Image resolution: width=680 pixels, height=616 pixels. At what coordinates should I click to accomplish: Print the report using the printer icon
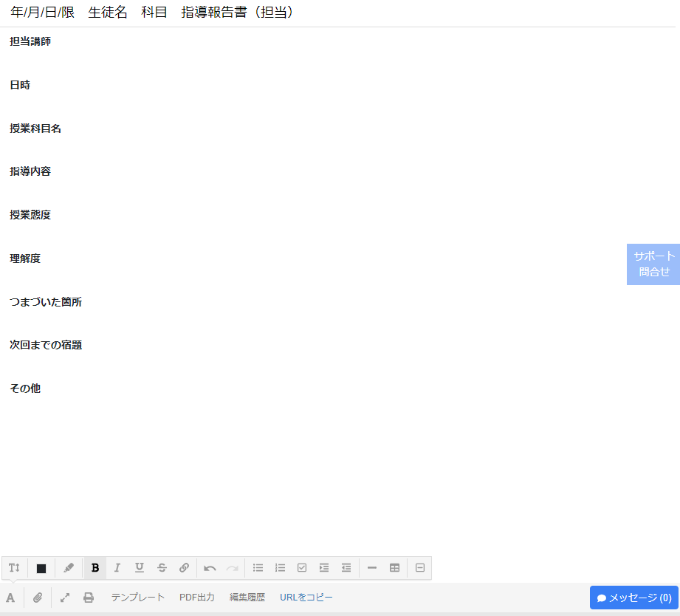(89, 597)
